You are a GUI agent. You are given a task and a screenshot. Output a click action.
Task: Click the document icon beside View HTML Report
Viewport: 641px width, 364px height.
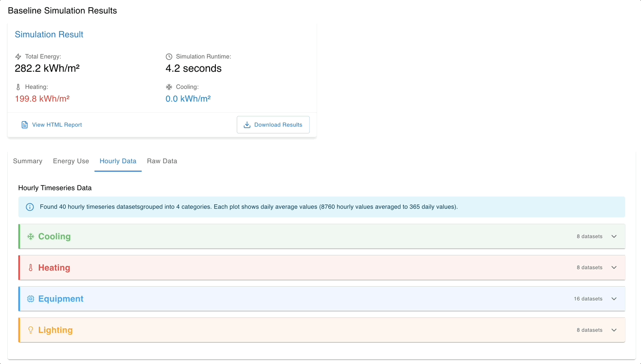[x=25, y=125]
